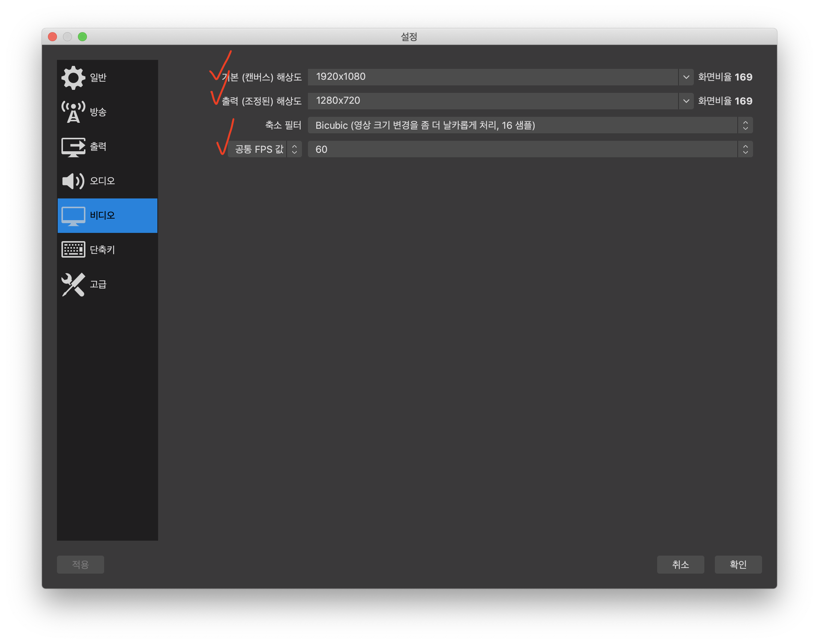
Task: Select Advanced wrench and screwdriver icon
Action: click(x=73, y=284)
